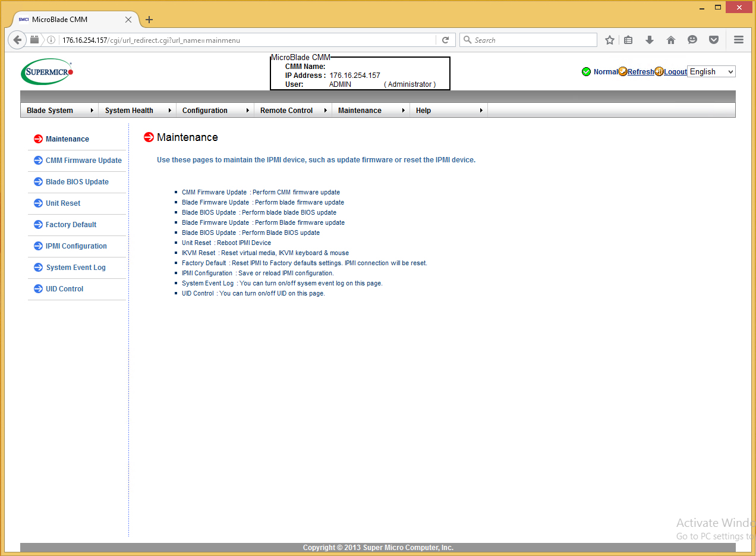Image resolution: width=756 pixels, height=556 pixels.
Task: Click the browser Back arrow button
Action: pyautogui.click(x=18, y=40)
